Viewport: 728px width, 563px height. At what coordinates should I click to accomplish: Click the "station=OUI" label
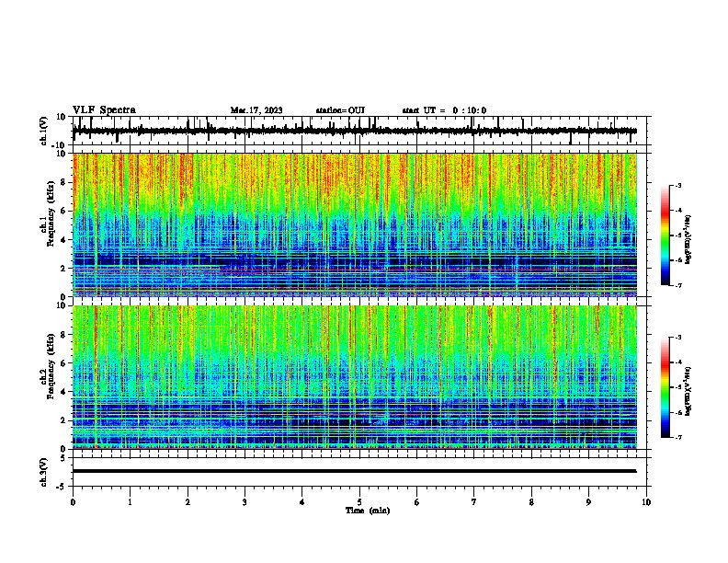[340, 110]
